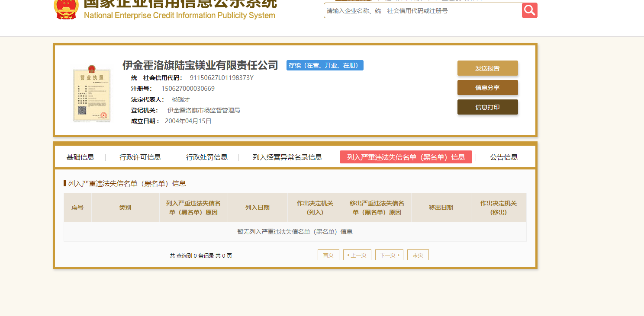The image size is (644, 316).
Task: Open the business license thumbnail image
Action: (91, 93)
